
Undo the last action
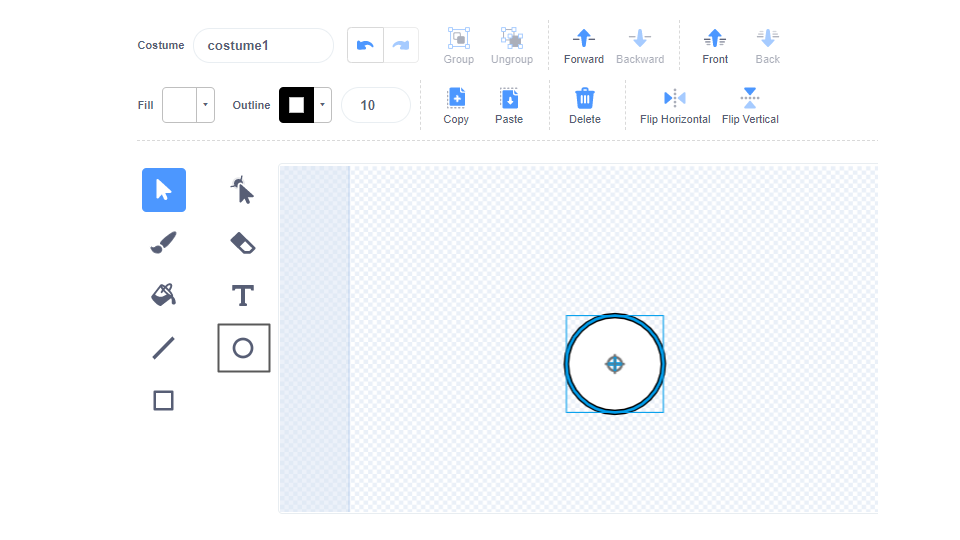pos(365,45)
